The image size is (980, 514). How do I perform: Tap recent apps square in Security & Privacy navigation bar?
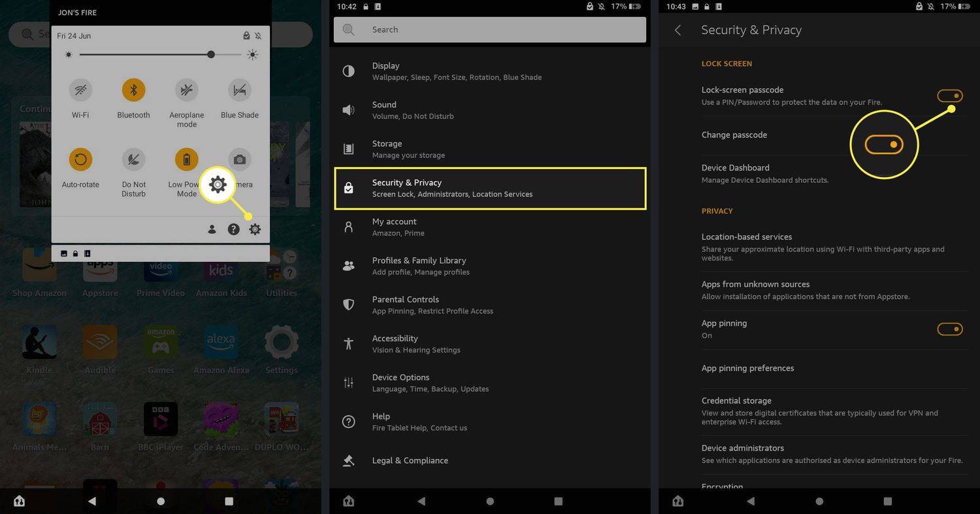click(887, 501)
